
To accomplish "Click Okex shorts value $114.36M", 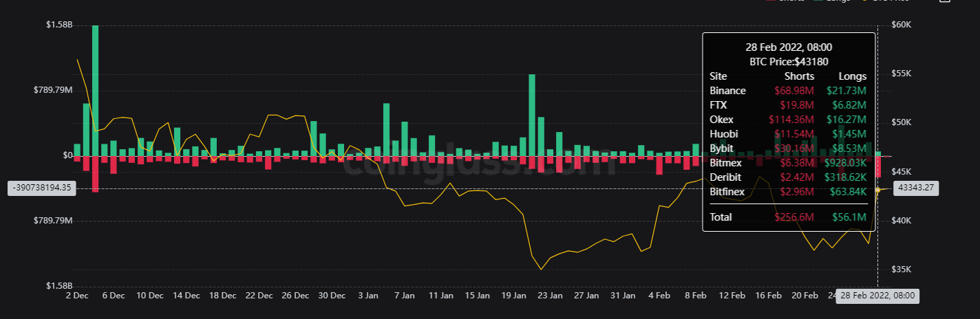I will click(x=791, y=120).
